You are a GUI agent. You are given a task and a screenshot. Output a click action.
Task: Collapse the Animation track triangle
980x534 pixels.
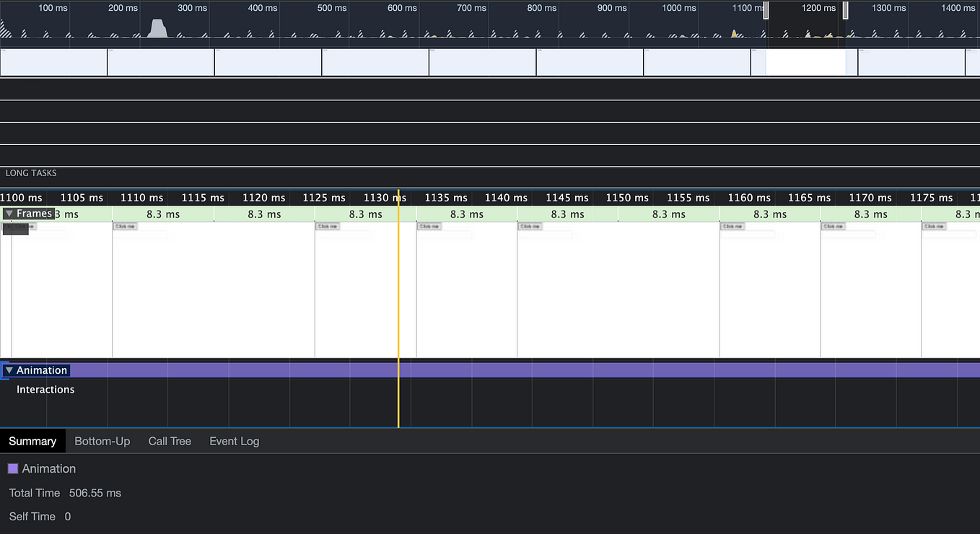tap(9, 370)
